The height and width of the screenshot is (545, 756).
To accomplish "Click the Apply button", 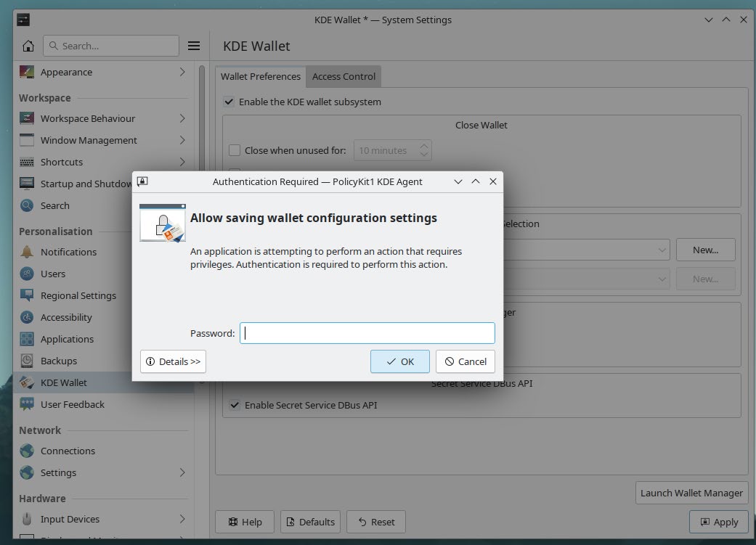I will pyautogui.click(x=719, y=522).
